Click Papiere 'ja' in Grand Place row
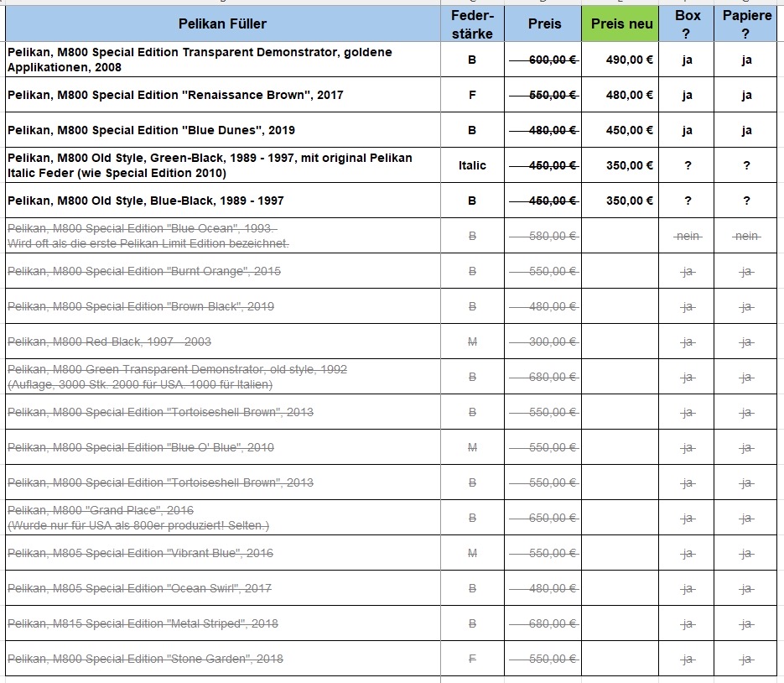This screenshot has height=683, width=784. coord(746,518)
